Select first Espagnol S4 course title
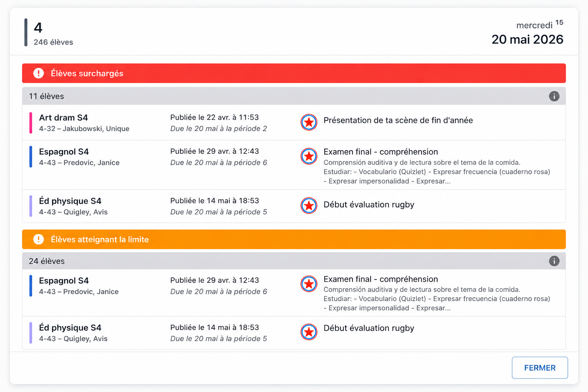The width and height of the screenshot is (588, 392). (x=64, y=152)
